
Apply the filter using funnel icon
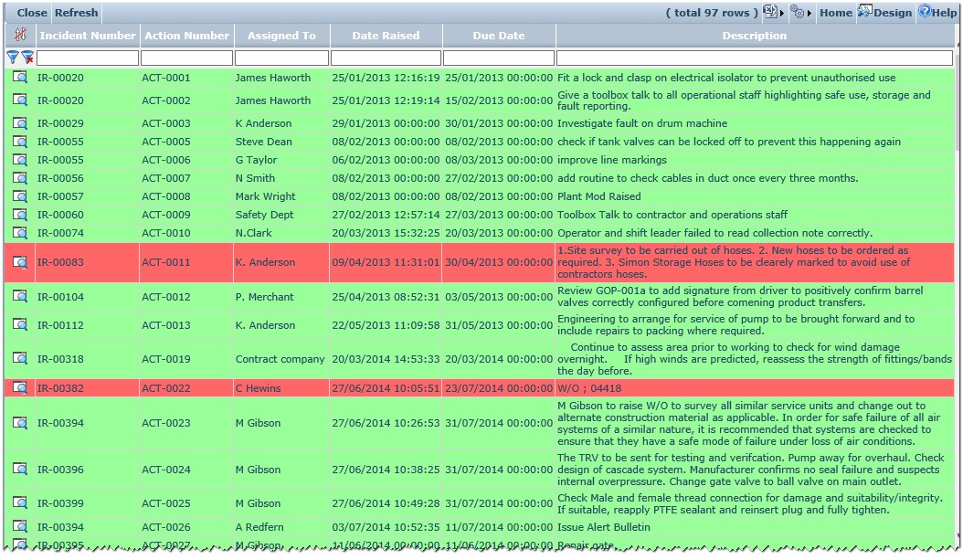pos(13,58)
